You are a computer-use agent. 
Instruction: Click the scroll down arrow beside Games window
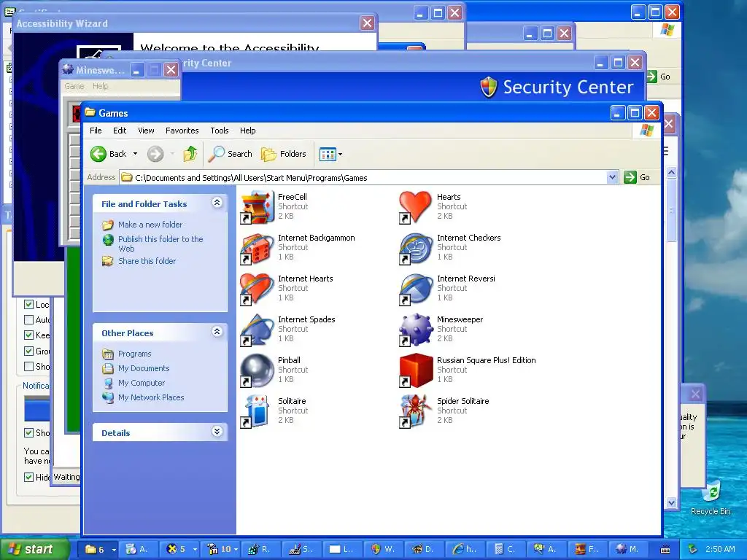[671, 502]
